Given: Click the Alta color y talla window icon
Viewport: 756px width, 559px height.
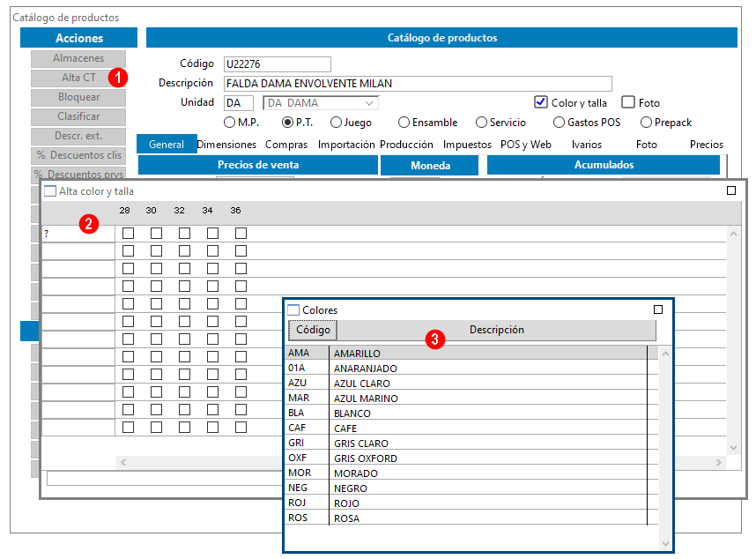Looking at the screenshot, I should pos(49,191).
